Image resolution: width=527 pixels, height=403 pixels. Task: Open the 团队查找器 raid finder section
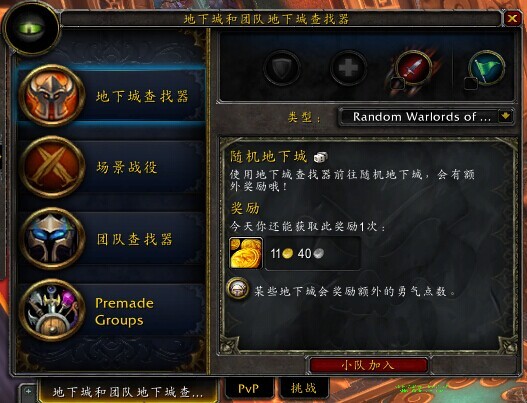112,239
